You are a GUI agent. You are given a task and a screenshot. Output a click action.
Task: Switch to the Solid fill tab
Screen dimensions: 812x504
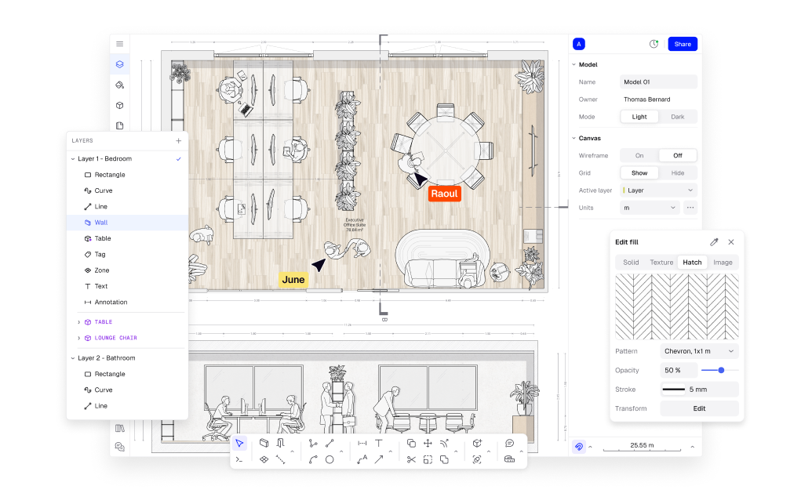(x=632, y=263)
